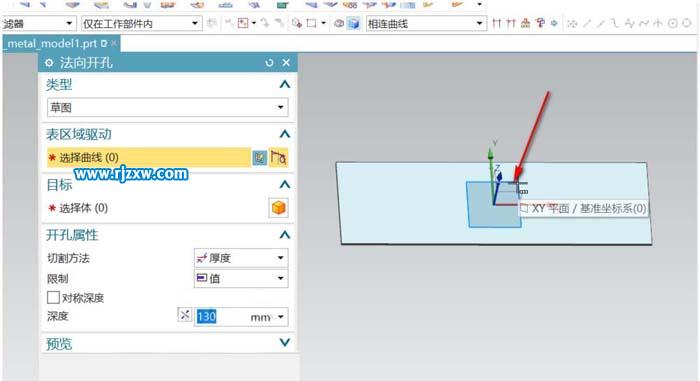Toggle the circle-with-dot snap icon
The width and height of the screenshot is (700, 381).
click(672, 24)
